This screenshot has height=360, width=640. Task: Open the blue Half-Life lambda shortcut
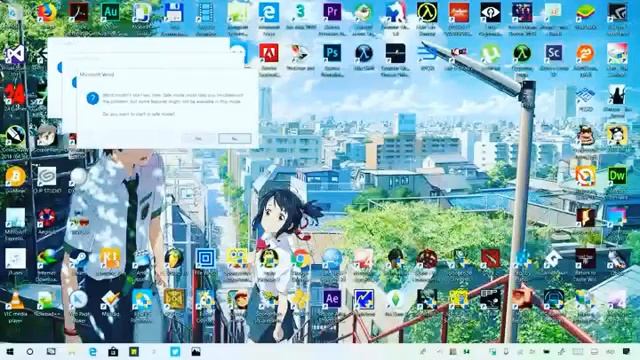(x=364, y=53)
